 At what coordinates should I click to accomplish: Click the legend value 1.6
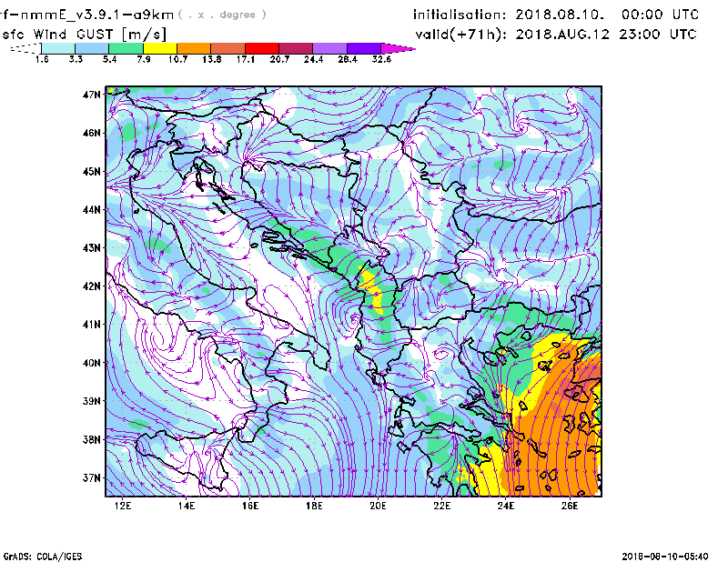42,59
